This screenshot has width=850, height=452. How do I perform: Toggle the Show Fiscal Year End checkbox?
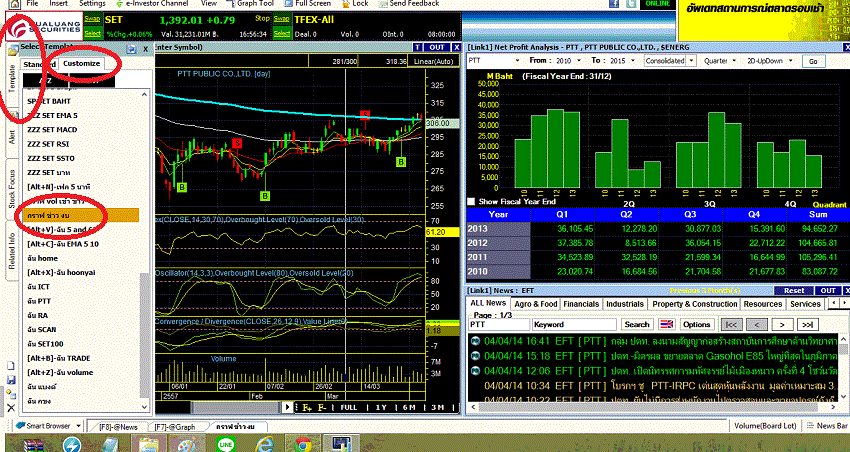point(471,202)
